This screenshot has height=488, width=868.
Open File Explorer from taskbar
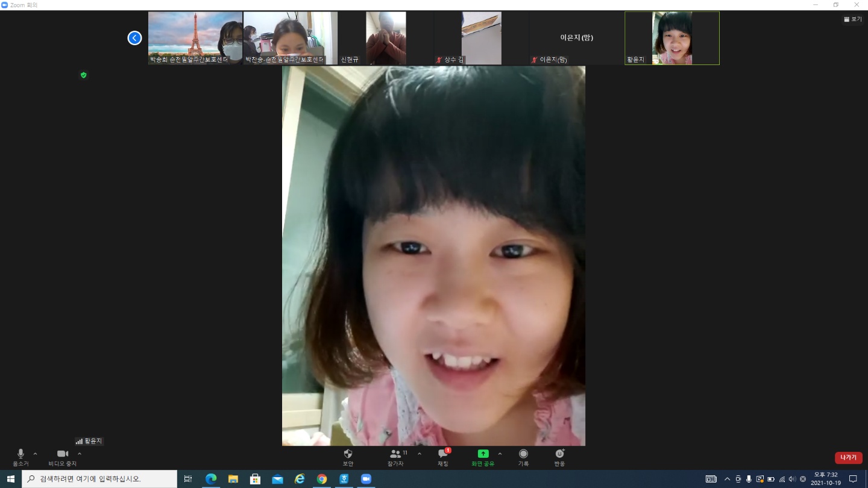pyautogui.click(x=233, y=479)
